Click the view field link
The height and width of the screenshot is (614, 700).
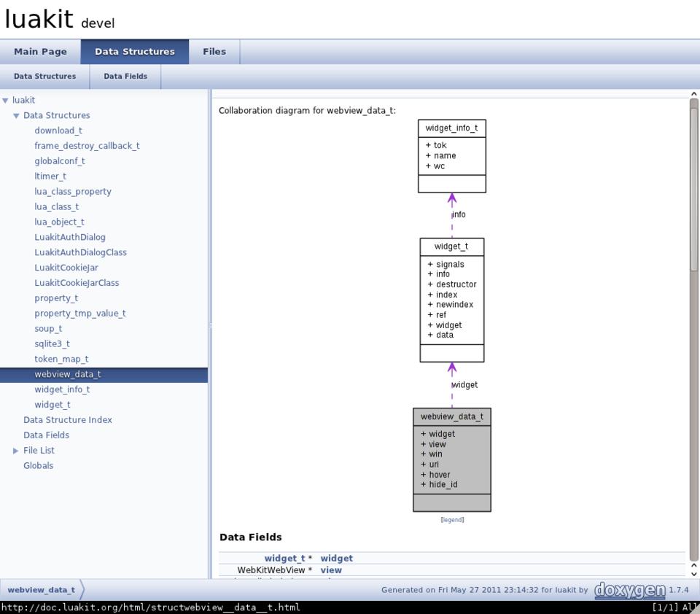[331, 570]
